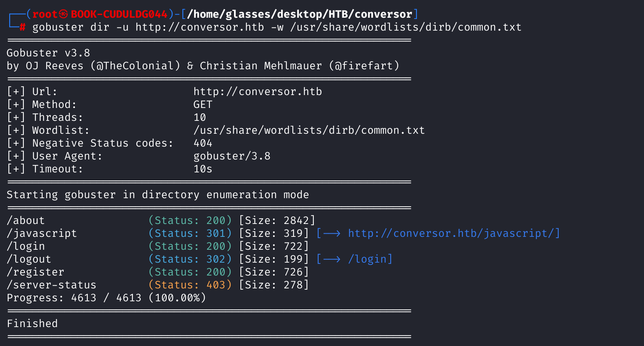Image resolution: width=644 pixels, height=346 pixels.
Task: Click the /about result path
Action: point(26,221)
